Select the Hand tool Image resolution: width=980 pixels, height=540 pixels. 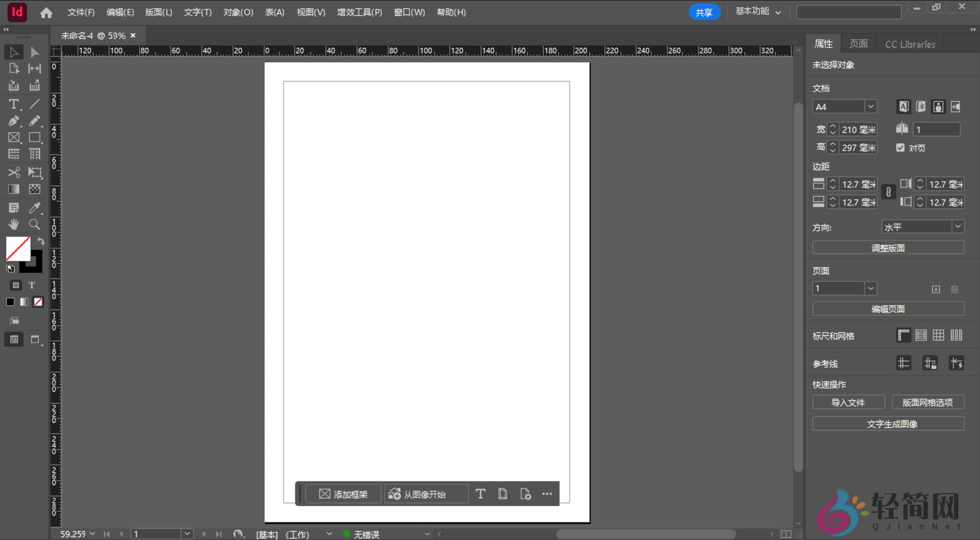click(14, 224)
